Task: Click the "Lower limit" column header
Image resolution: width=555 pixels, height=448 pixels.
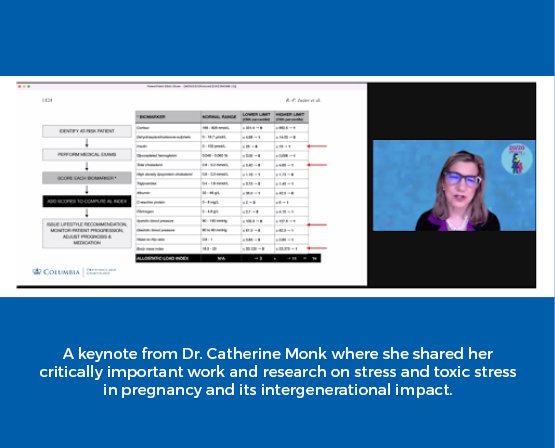Action: pyautogui.click(x=257, y=117)
